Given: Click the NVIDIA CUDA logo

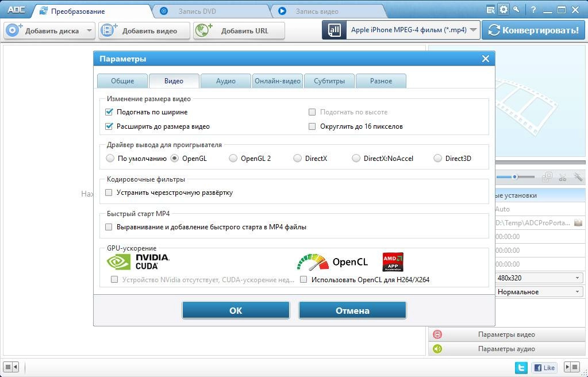Looking at the screenshot, I should click(x=138, y=261).
